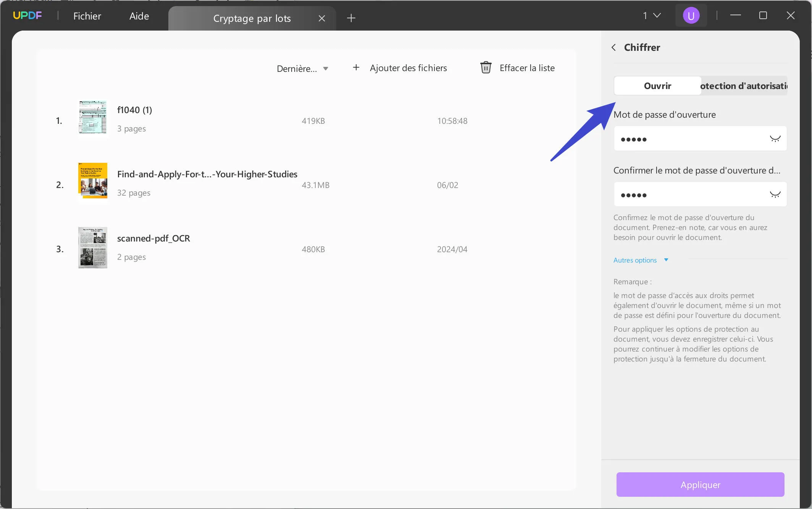
Task: Open the Fichier menu
Action: click(x=87, y=16)
